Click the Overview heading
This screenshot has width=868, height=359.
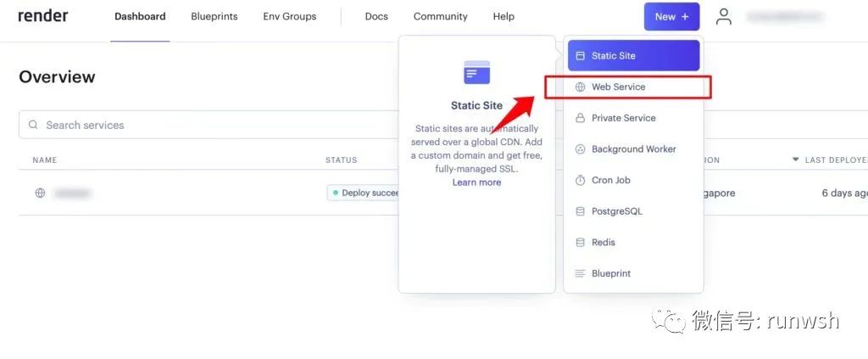pos(57,76)
